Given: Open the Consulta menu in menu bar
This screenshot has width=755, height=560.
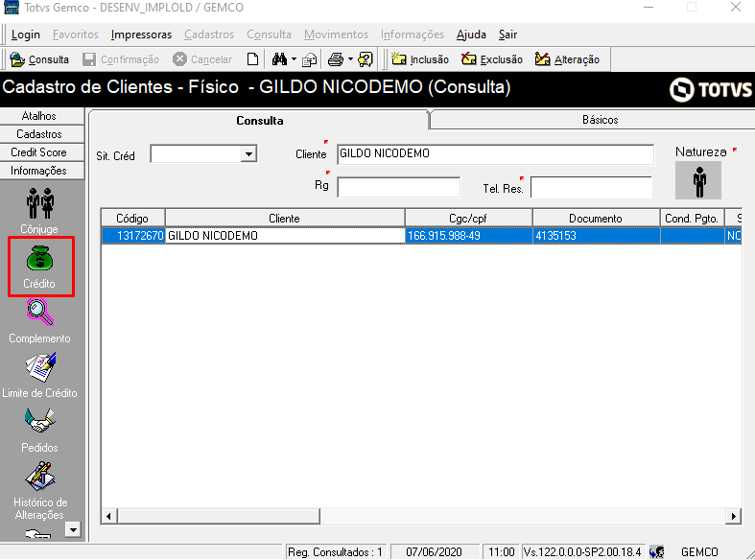Looking at the screenshot, I should tap(270, 35).
